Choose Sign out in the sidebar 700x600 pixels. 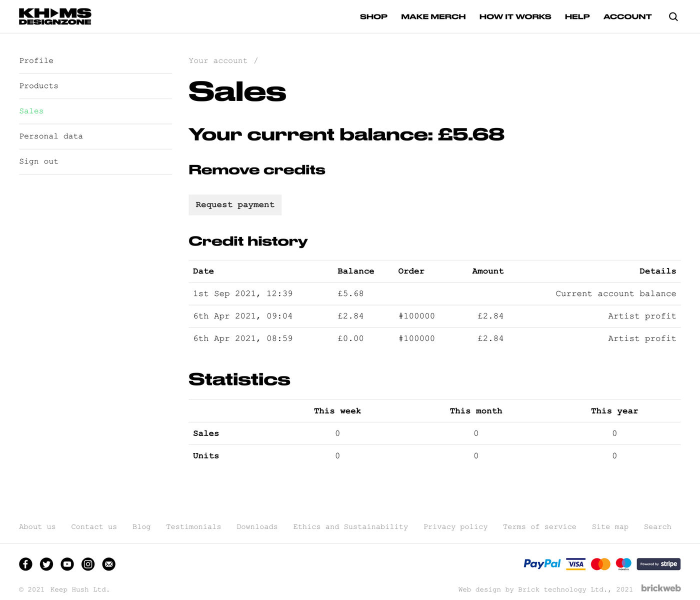pyautogui.click(x=39, y=161)
